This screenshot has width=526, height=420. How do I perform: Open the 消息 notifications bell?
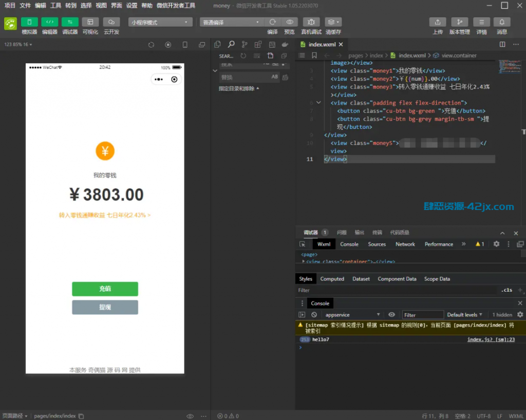tap(502, 22)
